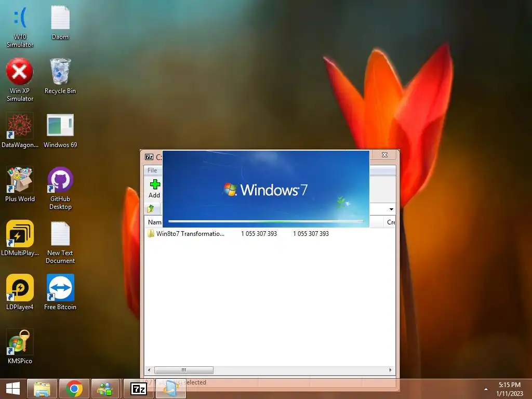Expand the 7-Zip address path dropdown
This screenshot has height=399, width=532.
pyautogui.click(x=391, y=209)
